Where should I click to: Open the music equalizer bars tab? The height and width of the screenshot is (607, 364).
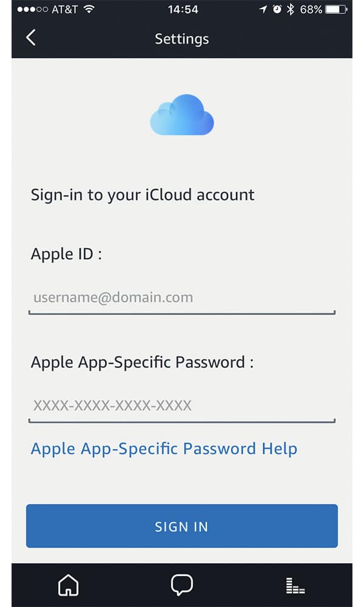pos(295,586)
